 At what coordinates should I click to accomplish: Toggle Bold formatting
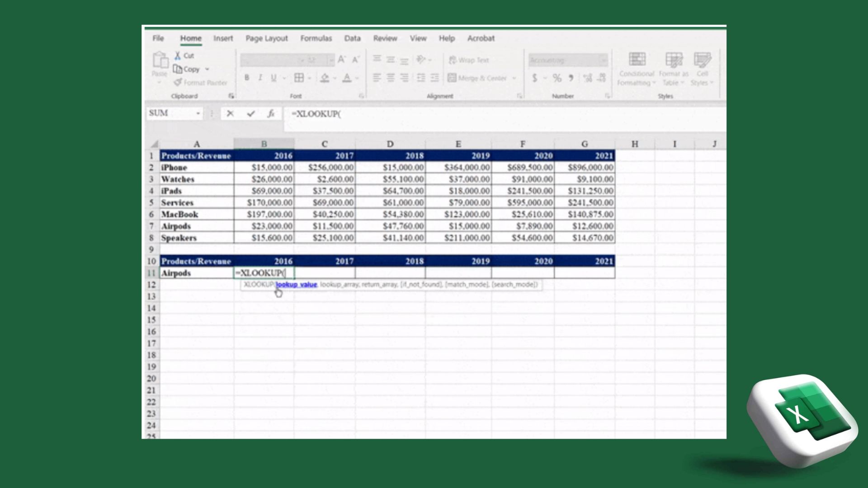pos(247,78)
